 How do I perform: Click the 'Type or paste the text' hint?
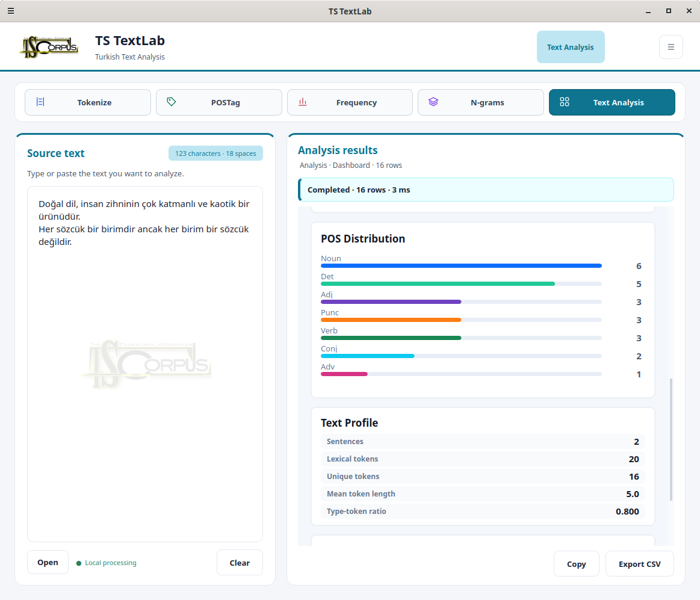[x=105, y=174]
